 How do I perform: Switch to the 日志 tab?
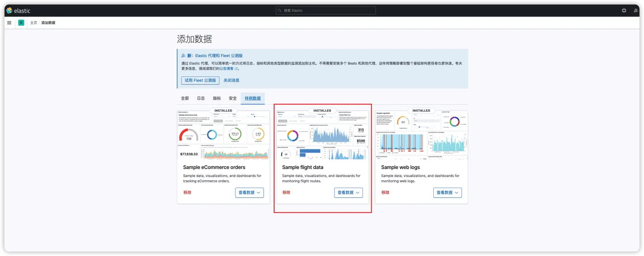tap(201, 98)
